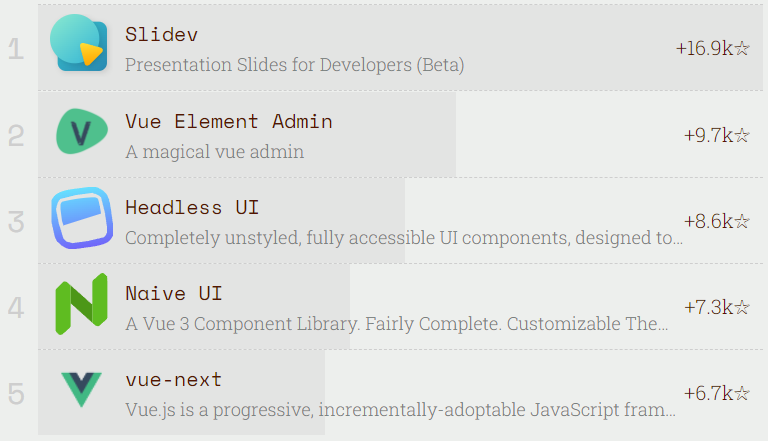
Task: Open the Vue Element Admin title link
Action: coord(229,121)
